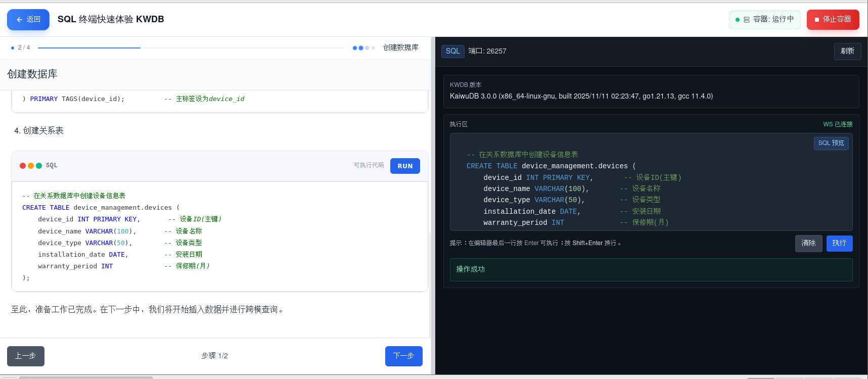Click the PRIMARY TAGS(device_id) code line
Viewport: 868px width, 379px height.
click(x=133, y=99)
